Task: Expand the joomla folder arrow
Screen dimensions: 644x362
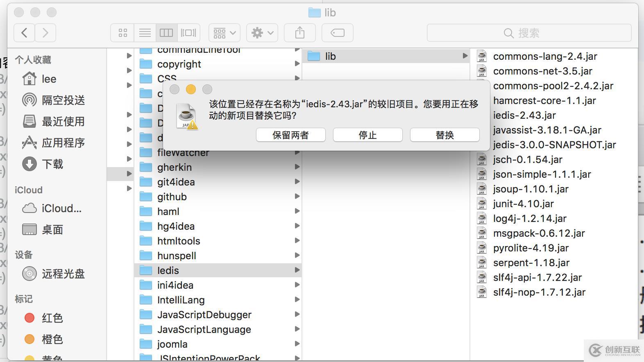Action: [297, 344]
